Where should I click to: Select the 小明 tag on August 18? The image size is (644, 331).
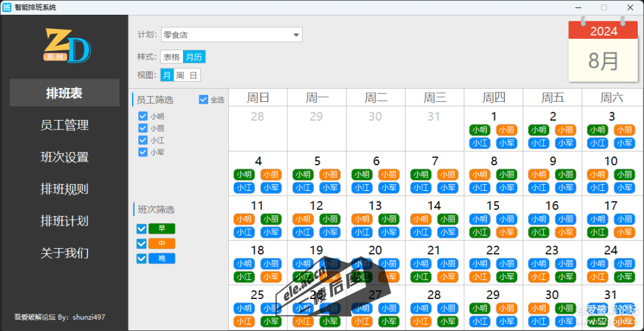tap(244, 264)
